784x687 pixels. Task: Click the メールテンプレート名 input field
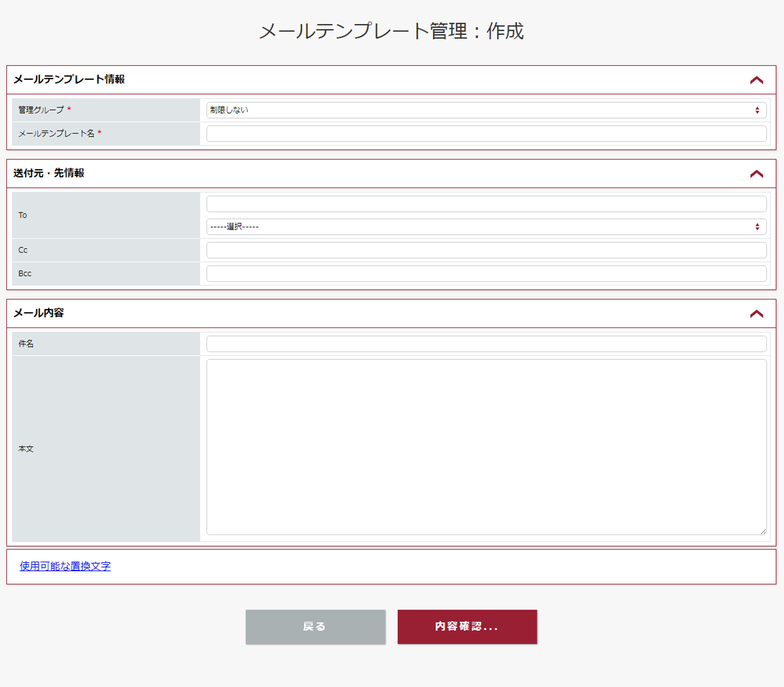pos(486,134)
